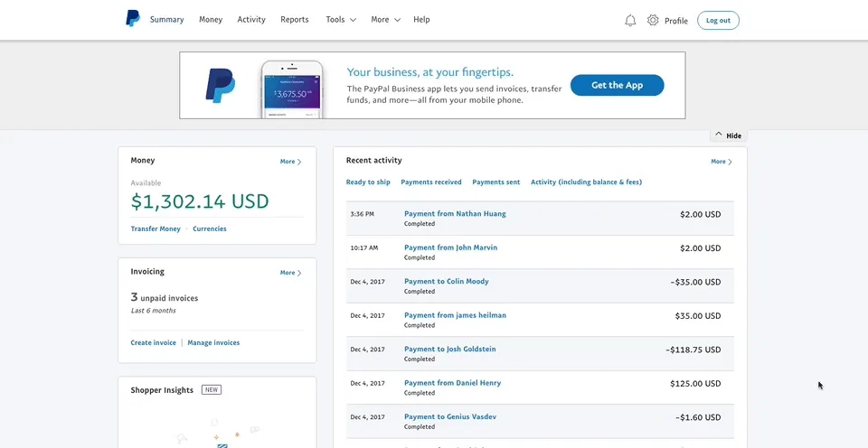Click the phone image in banner
This screenshot has width=868, height=448.
(292, 89)
